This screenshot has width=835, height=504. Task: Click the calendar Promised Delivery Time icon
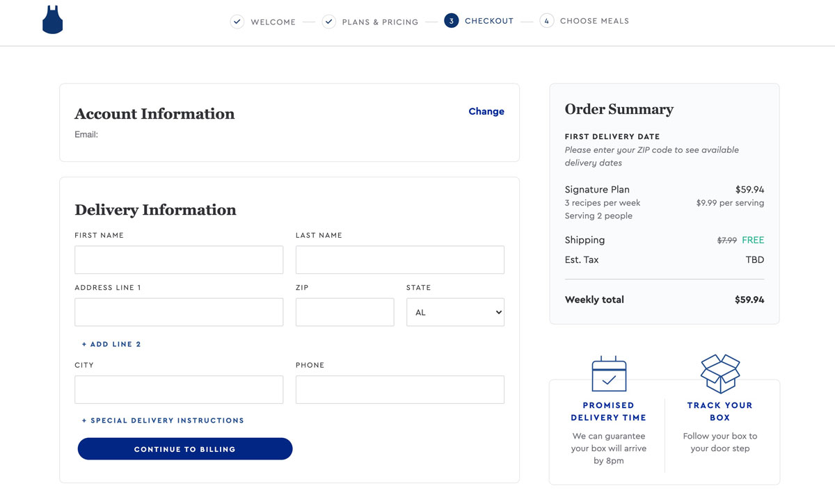coord(609,374)
